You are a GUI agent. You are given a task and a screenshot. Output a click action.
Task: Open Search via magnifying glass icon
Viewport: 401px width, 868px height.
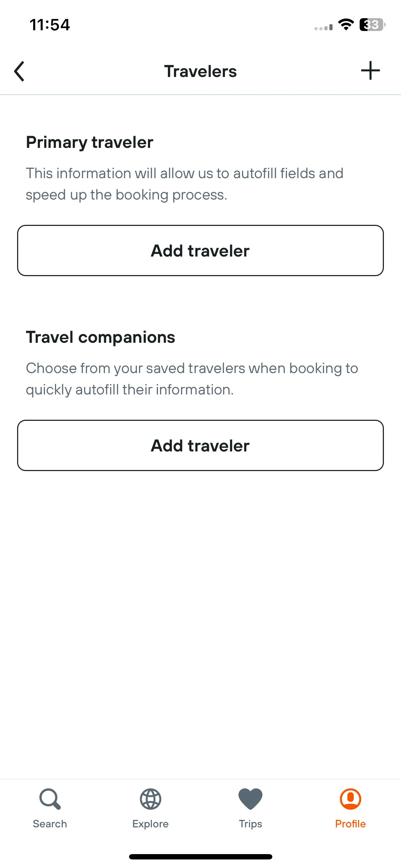(x=50, y=799)
